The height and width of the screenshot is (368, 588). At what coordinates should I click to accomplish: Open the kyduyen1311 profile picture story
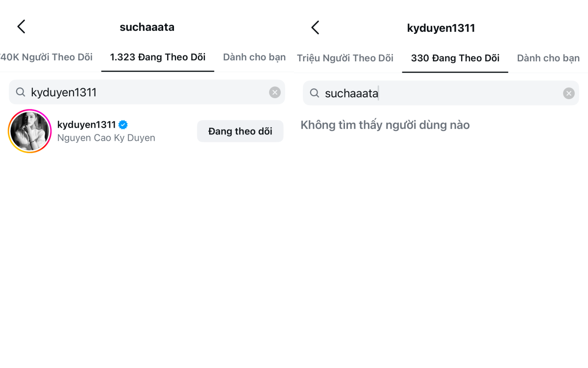pyautogui.click(x=30, y=131)
